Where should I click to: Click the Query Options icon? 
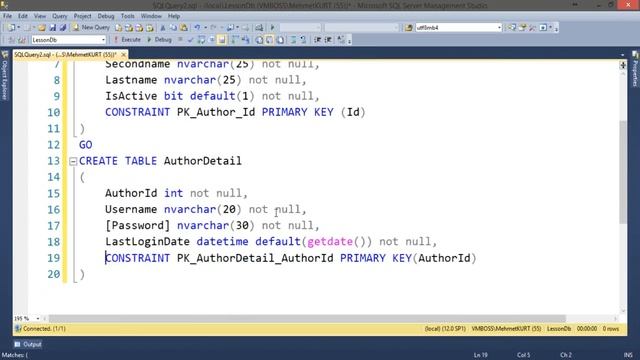(212, 40)
